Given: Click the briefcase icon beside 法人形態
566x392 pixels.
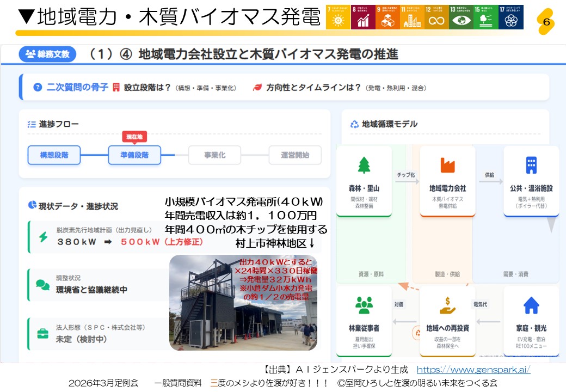Looking at the screenshot, I should coord(42,333).
